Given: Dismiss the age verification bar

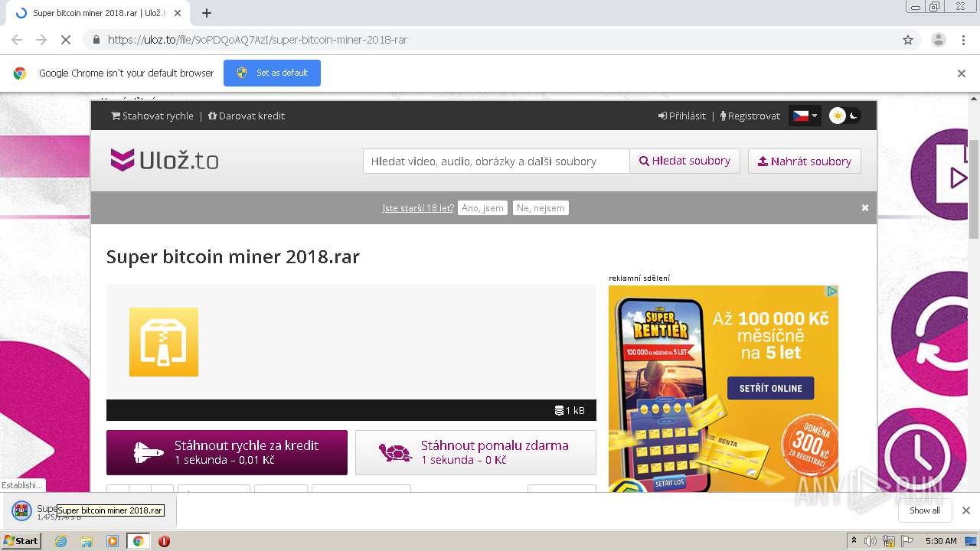Looking at the screenshot, I should pyautogui.click(x=865, y=207).
